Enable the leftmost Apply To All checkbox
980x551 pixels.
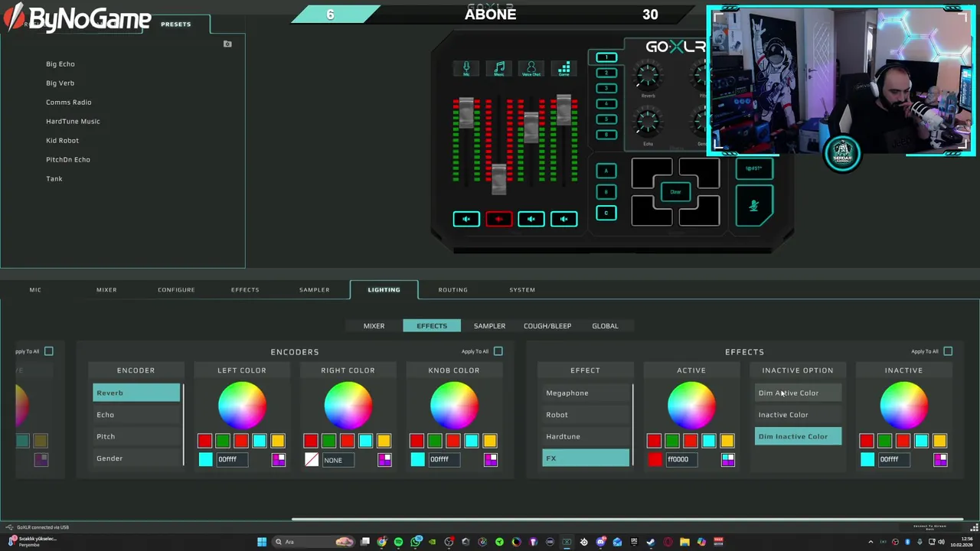49,351
